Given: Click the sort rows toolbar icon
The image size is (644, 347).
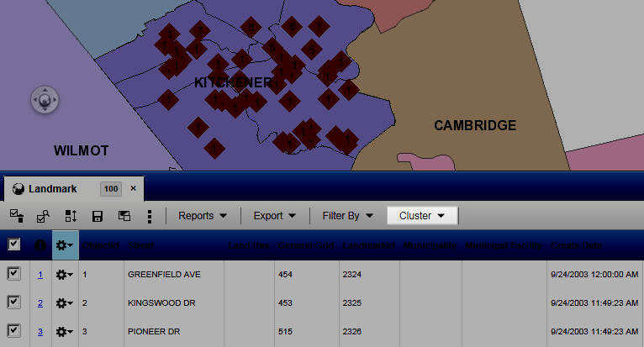Looking at the screenshot, I should coord(71,216).
